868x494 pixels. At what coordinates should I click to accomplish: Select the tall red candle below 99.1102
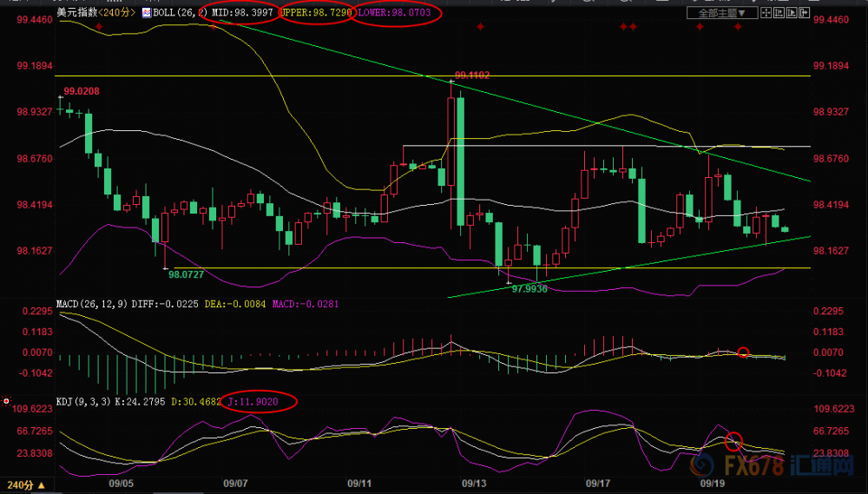(x=450, y=142)
